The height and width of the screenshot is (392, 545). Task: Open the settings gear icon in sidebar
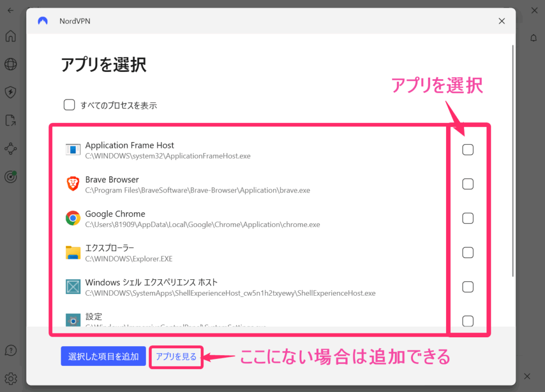pos(11,379)
